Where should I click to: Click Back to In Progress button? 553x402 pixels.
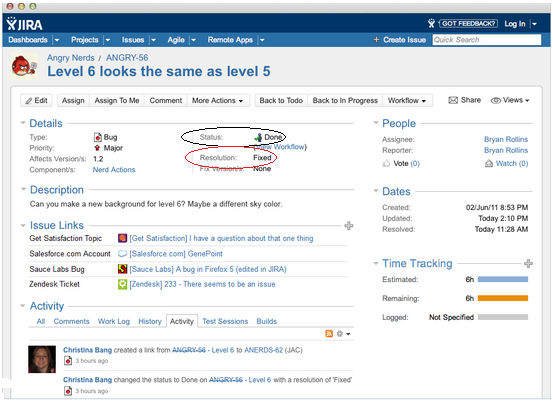pyautogui.click(x=345, y=100)
